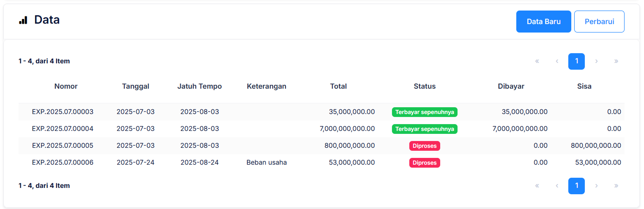
Task: Click remaining 800,000,000.00 in the Sisa column
Action: (596, 146)
